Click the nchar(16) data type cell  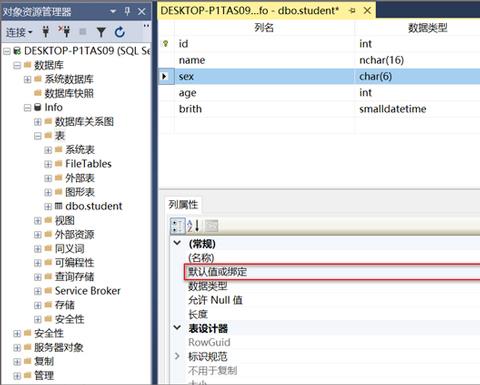click(417, 60)
